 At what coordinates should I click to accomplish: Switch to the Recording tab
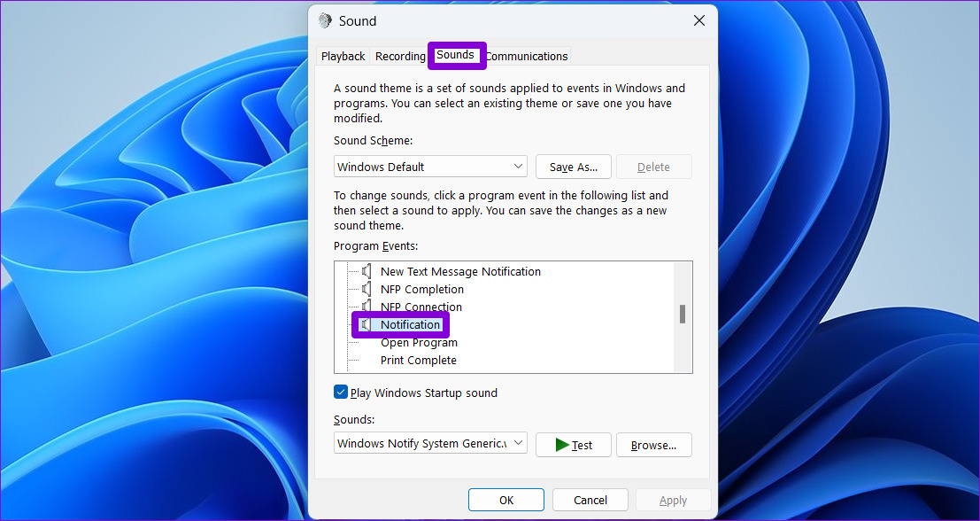400,57
